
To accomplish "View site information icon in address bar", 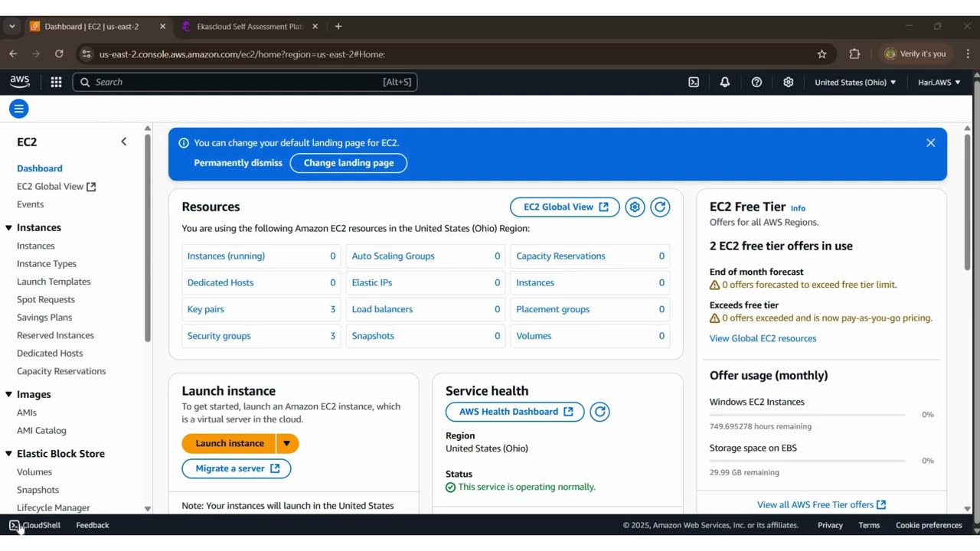I will (x=87, y=54).
